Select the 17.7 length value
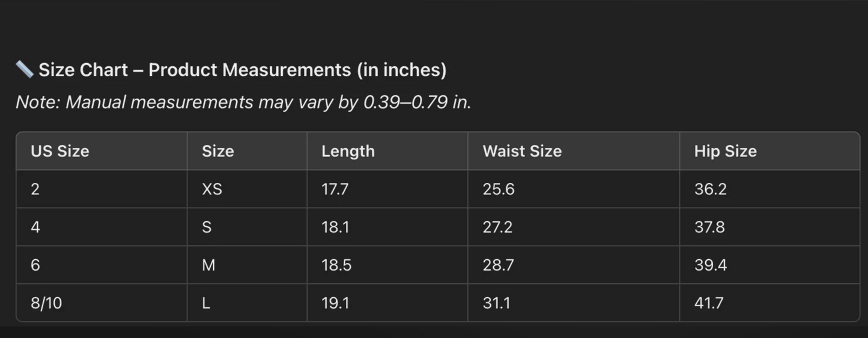Viewport: 868px width, 338px height. 335,189
